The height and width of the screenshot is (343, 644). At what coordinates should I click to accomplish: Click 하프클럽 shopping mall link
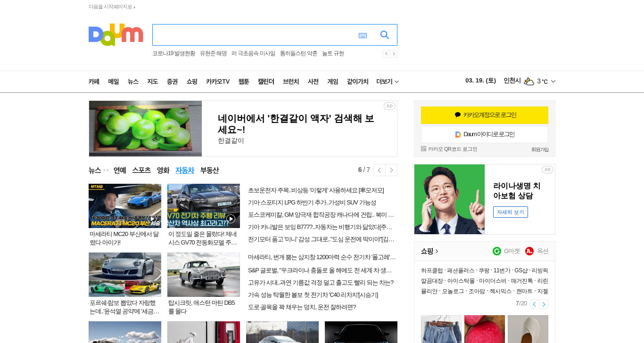(432, 270)
